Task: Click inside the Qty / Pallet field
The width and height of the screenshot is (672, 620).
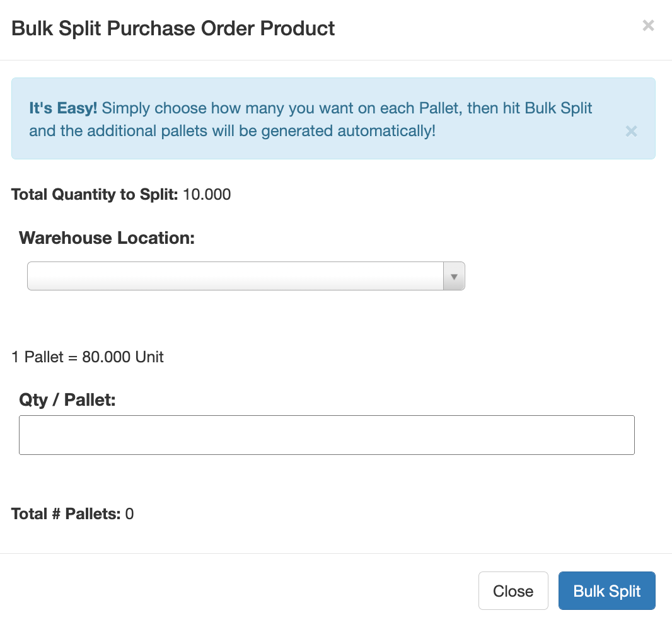Action: coord(327,435)
